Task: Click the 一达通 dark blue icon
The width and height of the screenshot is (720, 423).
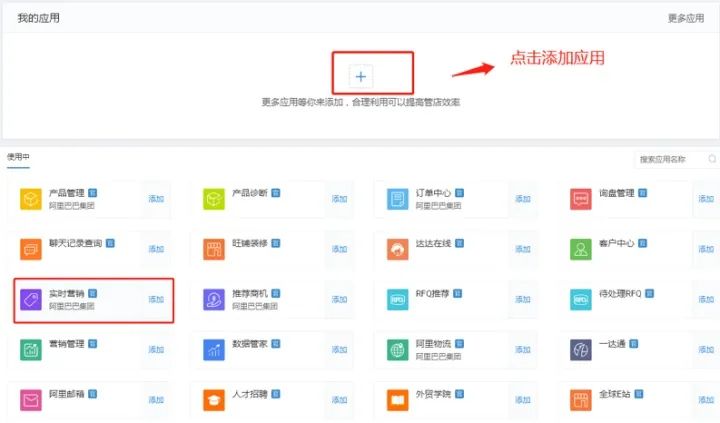Action: [581, 350]
